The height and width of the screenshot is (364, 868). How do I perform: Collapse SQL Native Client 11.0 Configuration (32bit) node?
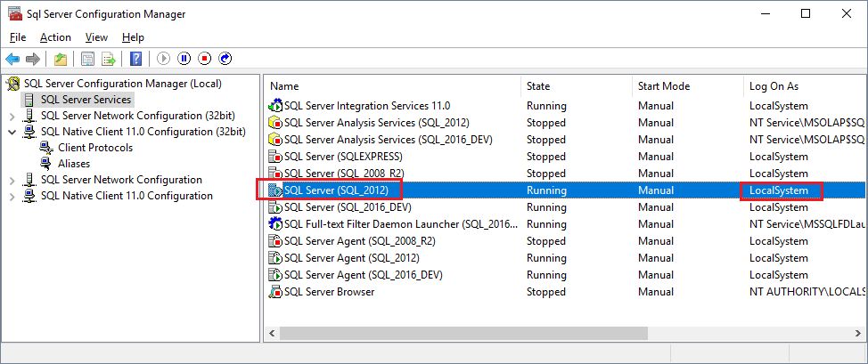[12, 133]
